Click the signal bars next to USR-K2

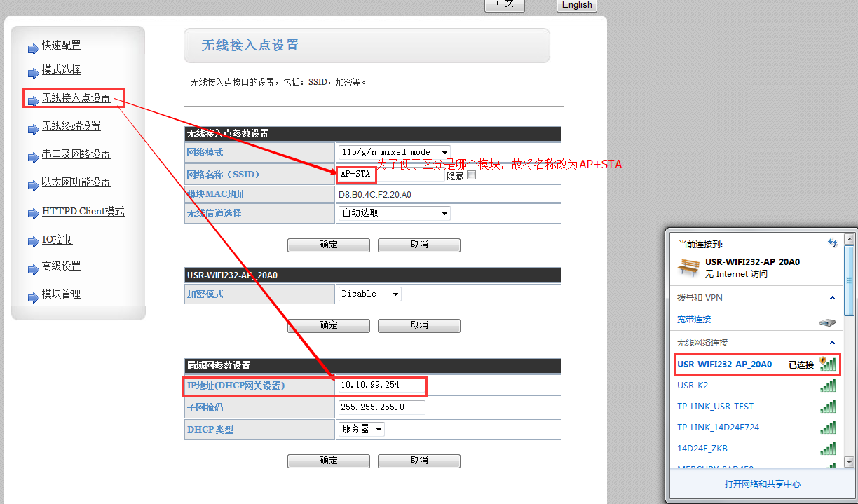tap(828, 386)
